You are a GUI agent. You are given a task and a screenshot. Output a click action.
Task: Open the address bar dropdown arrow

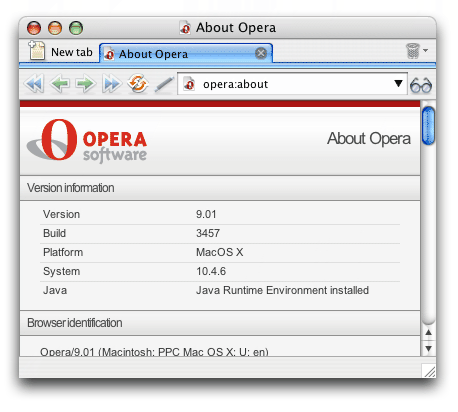[398, 83]
